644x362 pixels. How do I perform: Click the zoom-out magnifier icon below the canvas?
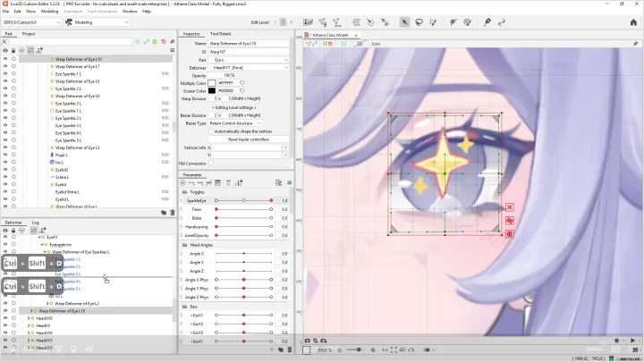340,350
